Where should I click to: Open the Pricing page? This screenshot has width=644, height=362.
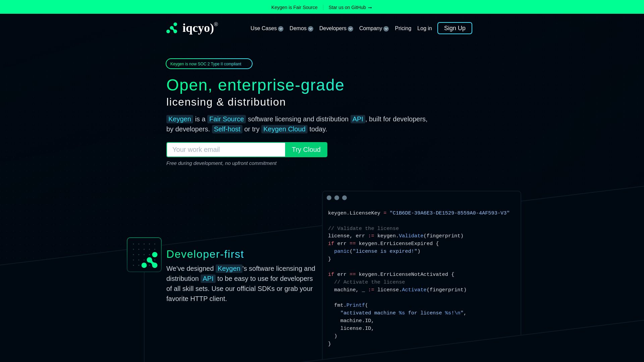[403, 28]
